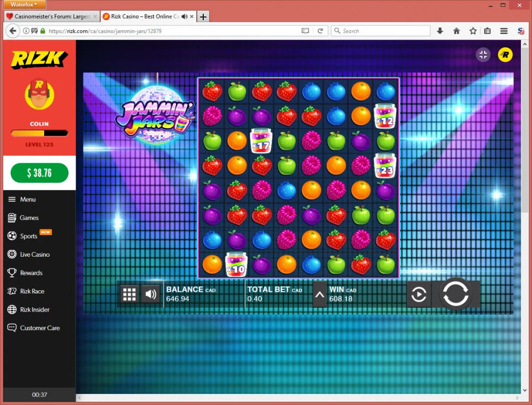Click the x12 jam jar symbol
This screenshot has width=532, height=405.
click(385, 116)
